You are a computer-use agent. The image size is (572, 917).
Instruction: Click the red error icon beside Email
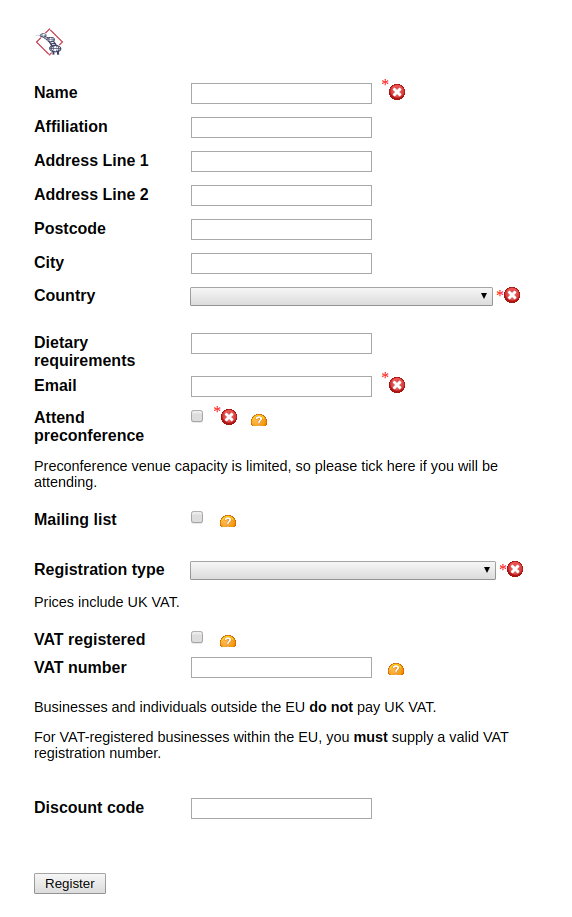[397, 385]
